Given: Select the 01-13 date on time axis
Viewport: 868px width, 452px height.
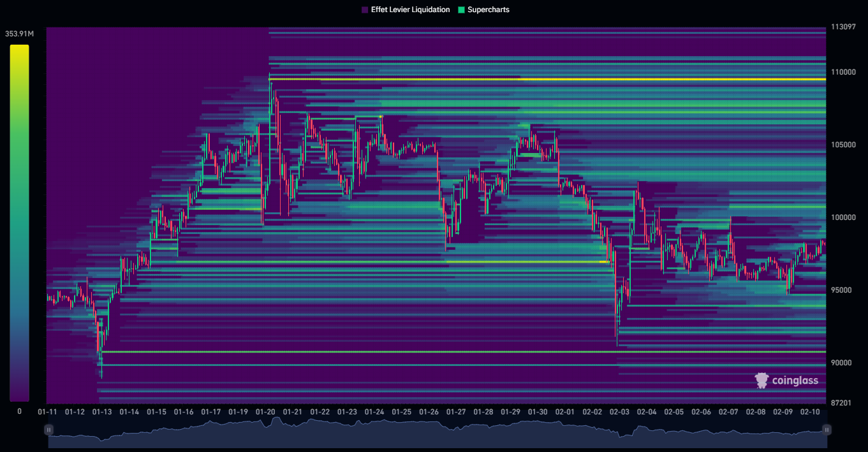Looking at the screenshot, I should point(102,412).
